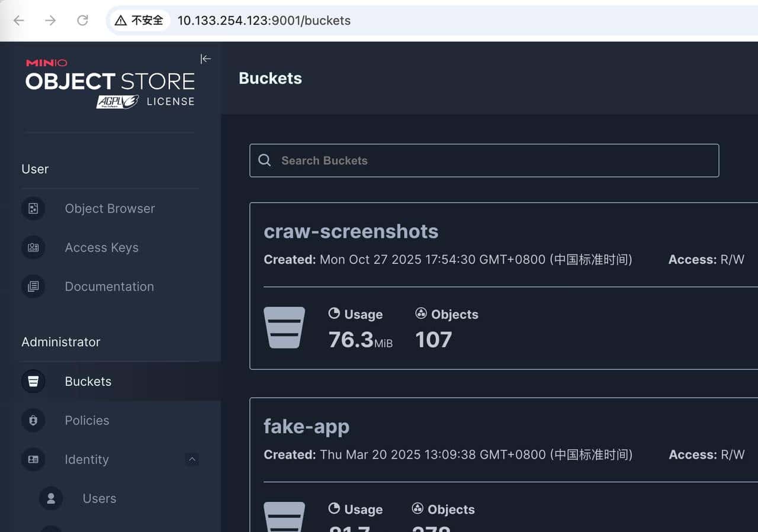Select the Object Browser icon in sidebar
This screenshot has width=758, height=532.
coord(33,208)
